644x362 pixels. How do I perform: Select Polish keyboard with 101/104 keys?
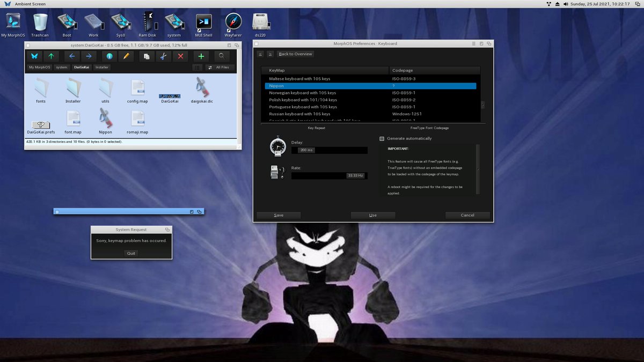370,100
